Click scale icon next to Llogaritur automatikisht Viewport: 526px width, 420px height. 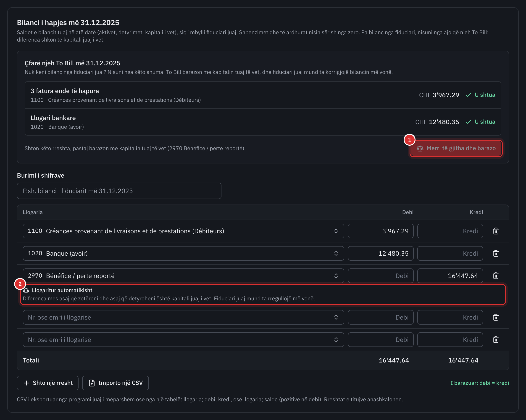[26, 290]
